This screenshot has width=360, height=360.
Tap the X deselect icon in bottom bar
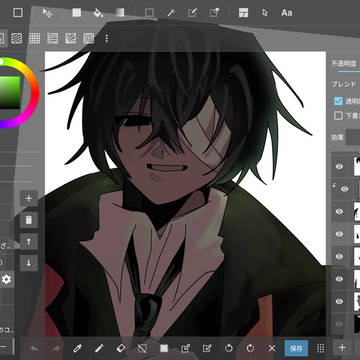272,348
